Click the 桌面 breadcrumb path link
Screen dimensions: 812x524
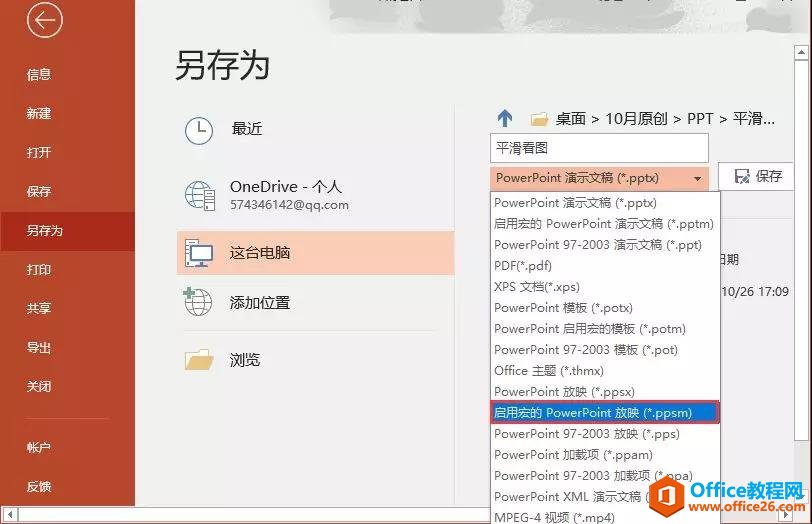point(570,119)
